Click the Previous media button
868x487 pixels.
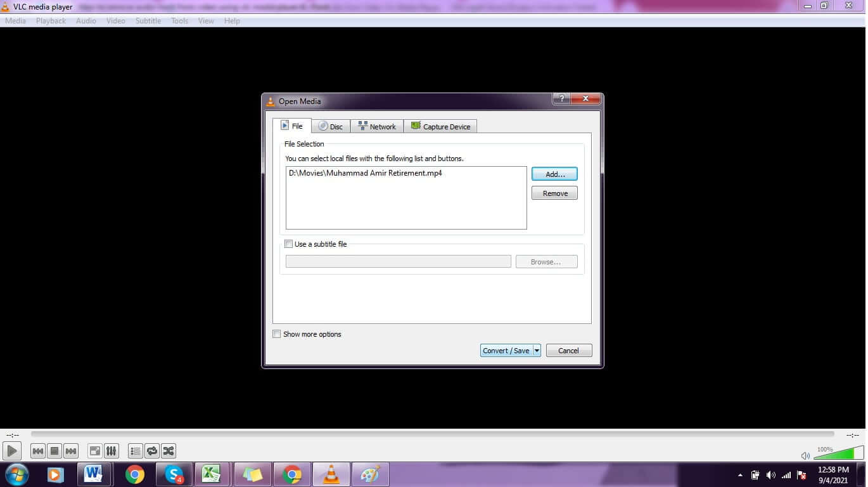(38, 451)
